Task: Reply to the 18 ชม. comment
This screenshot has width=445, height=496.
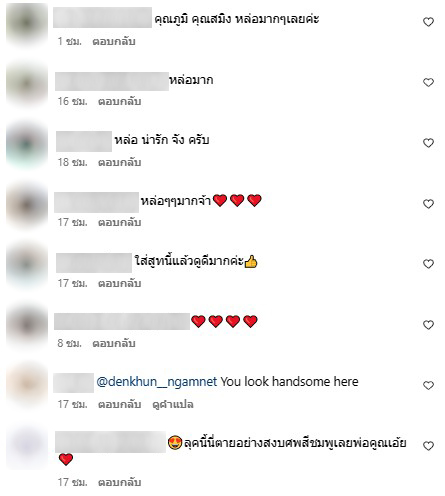Action: pyautogui.click(x=119, y=162)
